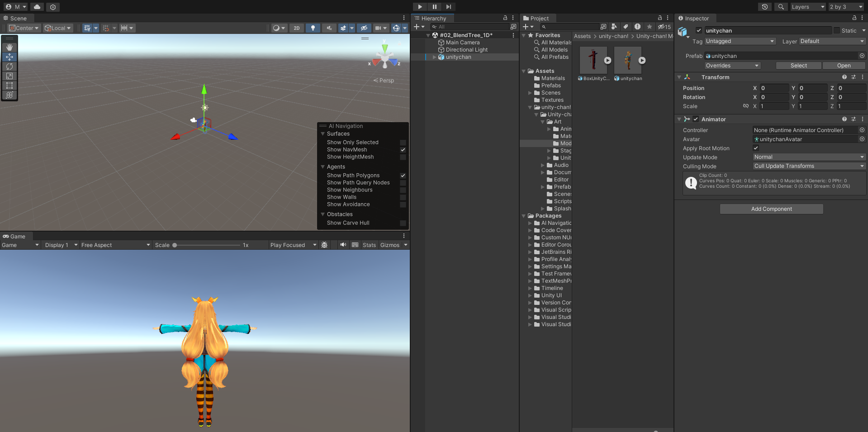
Task: Select the Scale tool
Action: click(9, 76)
